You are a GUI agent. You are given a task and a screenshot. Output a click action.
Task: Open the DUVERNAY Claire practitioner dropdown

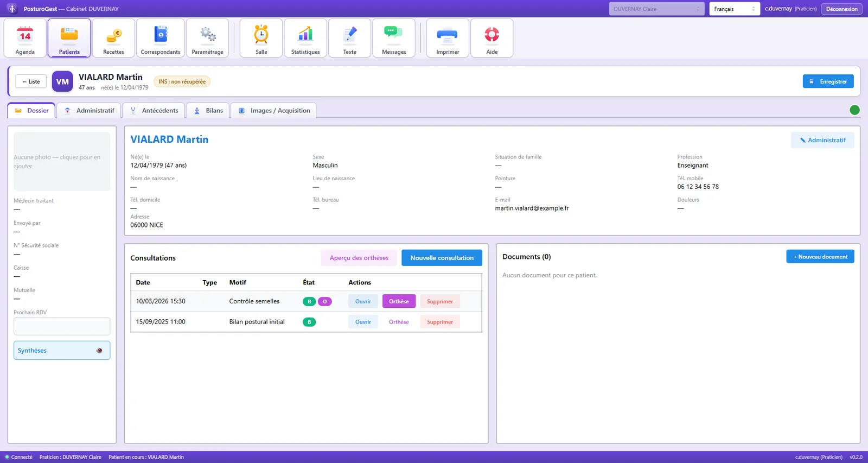656,9
